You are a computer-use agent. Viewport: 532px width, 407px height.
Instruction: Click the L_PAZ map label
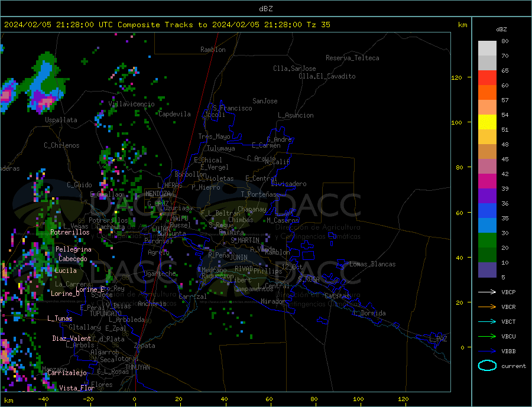pos(438,339)
